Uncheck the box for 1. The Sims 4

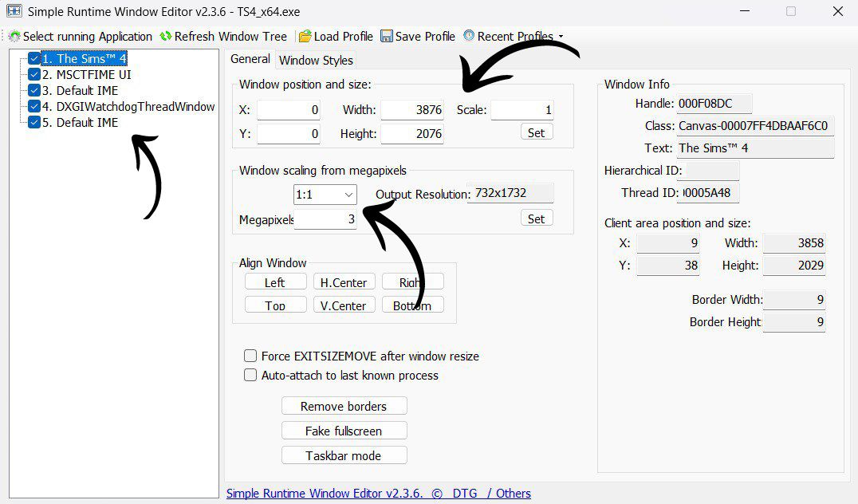click(34, 58)
